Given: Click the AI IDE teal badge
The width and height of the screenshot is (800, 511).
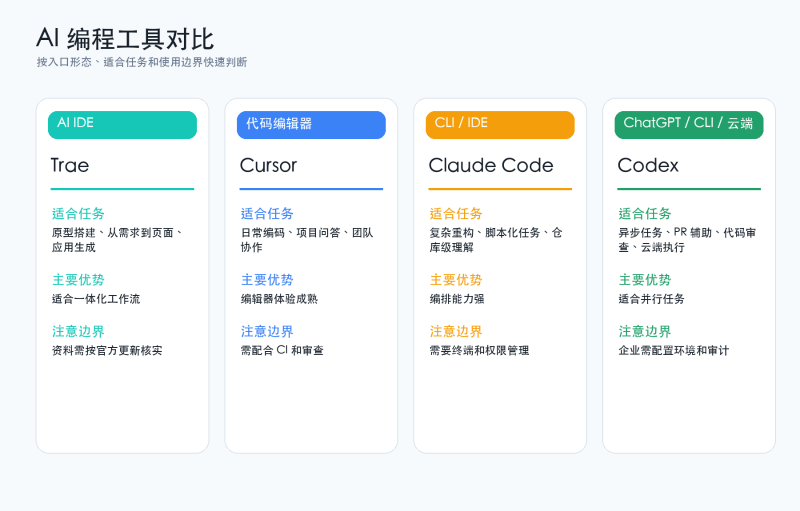Looking at the screenshot, I should tap(122, 125).
